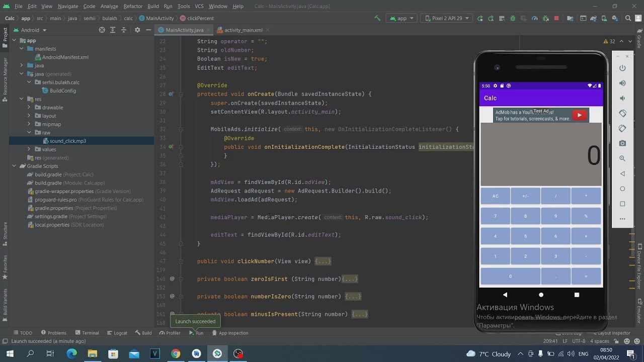644x362 pixels.
Task: Click the 32 warnings indicator in editor
Action: 609,41
